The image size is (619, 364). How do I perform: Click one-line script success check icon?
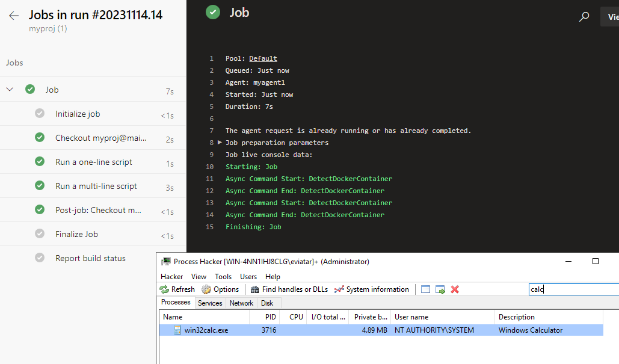[x=40, y=161]
